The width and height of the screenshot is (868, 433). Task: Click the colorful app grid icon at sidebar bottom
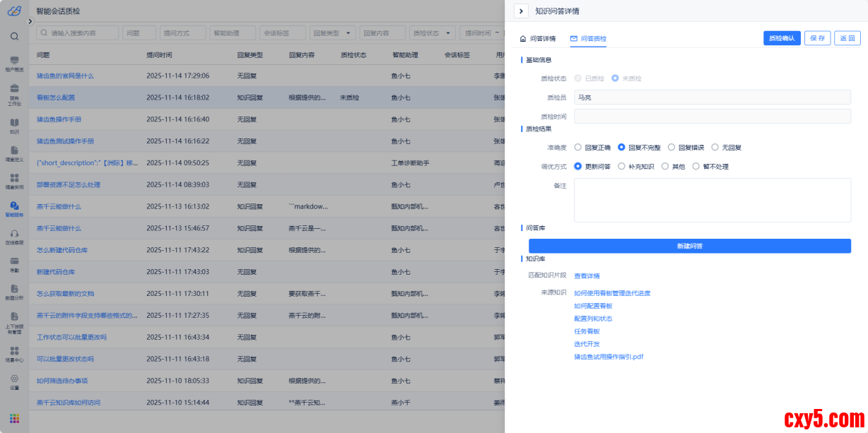(14, 418)
